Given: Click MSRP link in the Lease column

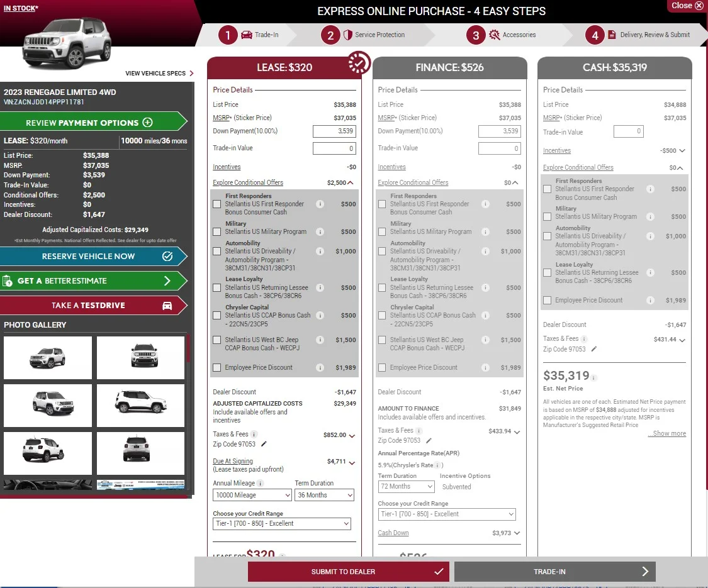Looking at the screenshot, I should pos(222,118).
